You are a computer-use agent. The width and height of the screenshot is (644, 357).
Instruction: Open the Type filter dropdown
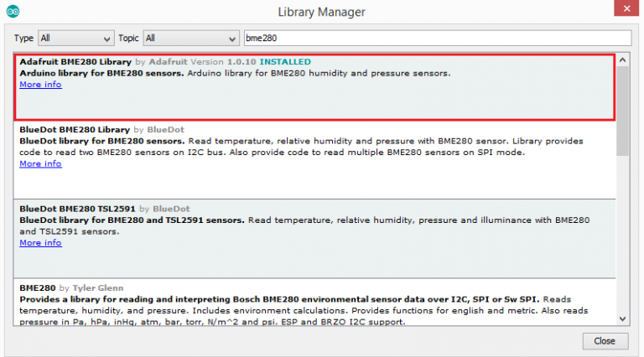coord(76,39)
